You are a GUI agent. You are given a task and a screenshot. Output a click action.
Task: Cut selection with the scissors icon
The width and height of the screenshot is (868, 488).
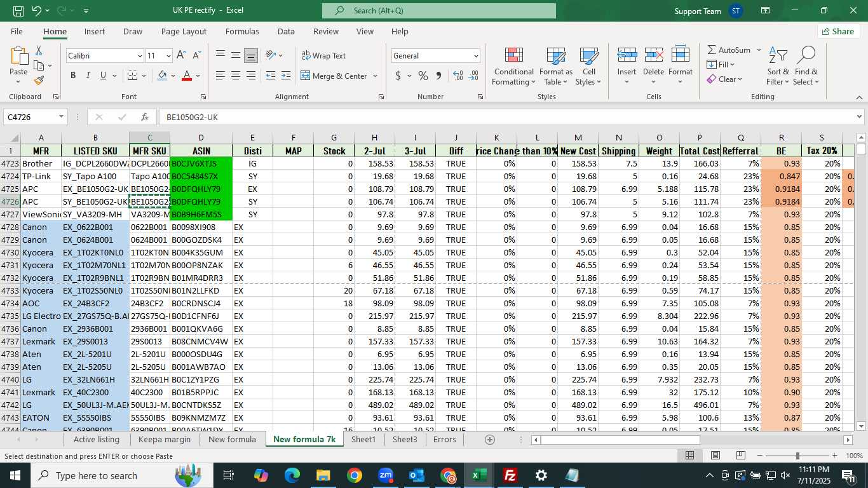39,51
